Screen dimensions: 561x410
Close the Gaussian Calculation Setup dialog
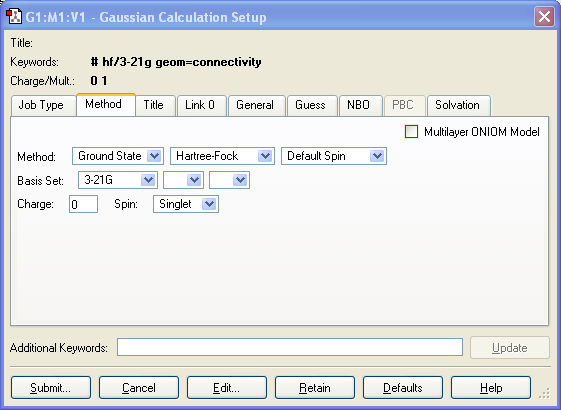(x=544, y=16)
